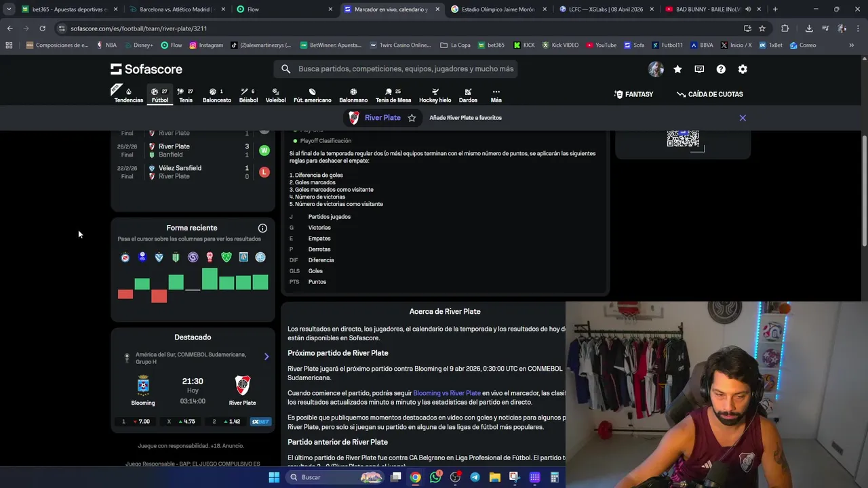Click the River Plate banner team name
Image resolution: width=868 pixels, height=488 pixels.
coord(382,118)
